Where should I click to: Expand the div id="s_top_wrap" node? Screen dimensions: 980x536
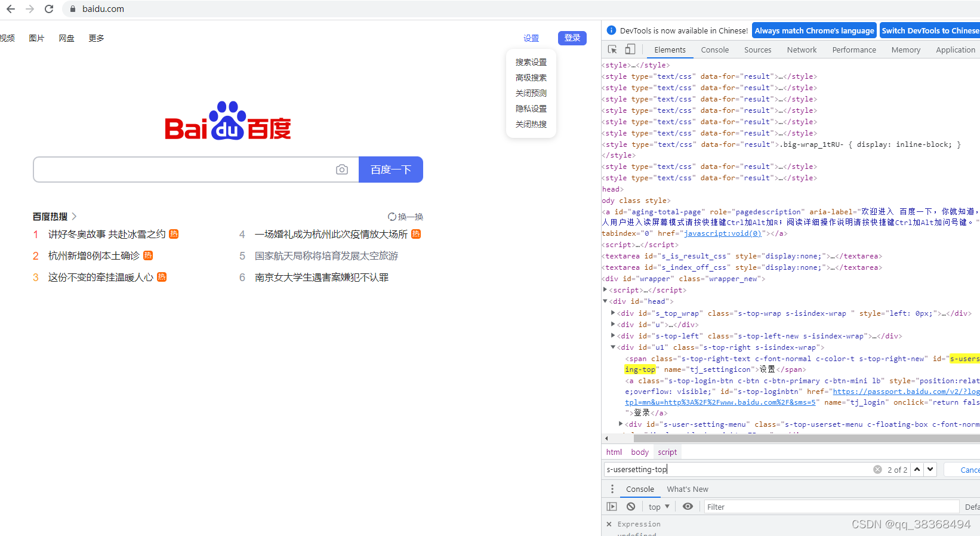[x=613, y=313]
